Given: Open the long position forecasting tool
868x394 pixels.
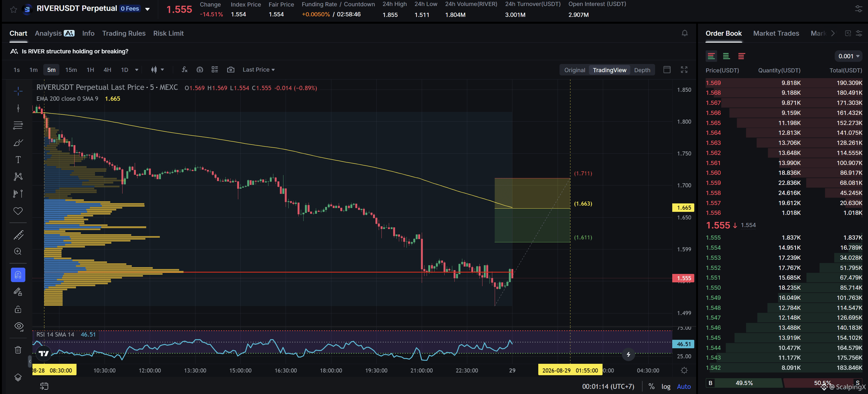Looking at the screenshot, I should tap(18, 194).
